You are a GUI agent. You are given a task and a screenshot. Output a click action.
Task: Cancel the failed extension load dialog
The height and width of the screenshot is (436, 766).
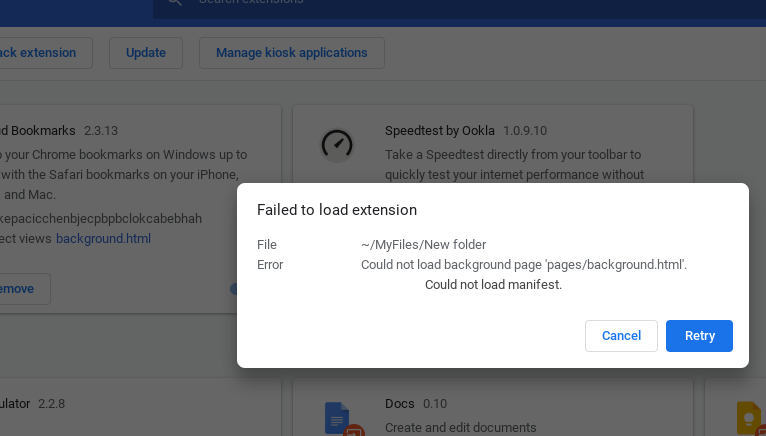621,336
